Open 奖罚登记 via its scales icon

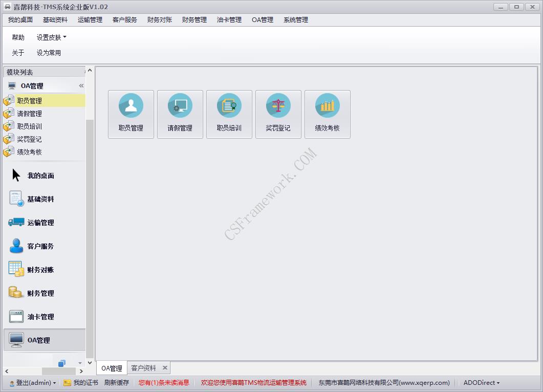(278, 114)
